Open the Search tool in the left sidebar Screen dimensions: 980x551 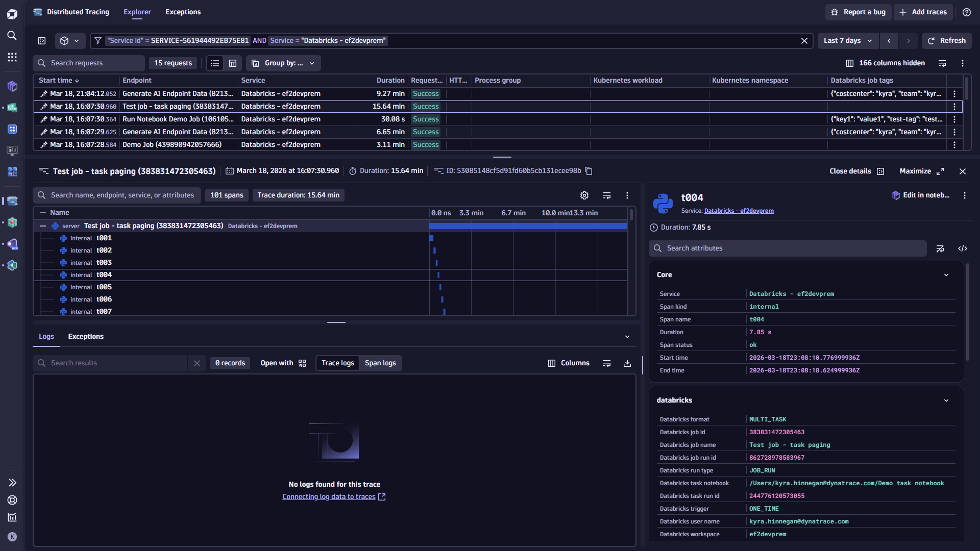coord(12,36)
